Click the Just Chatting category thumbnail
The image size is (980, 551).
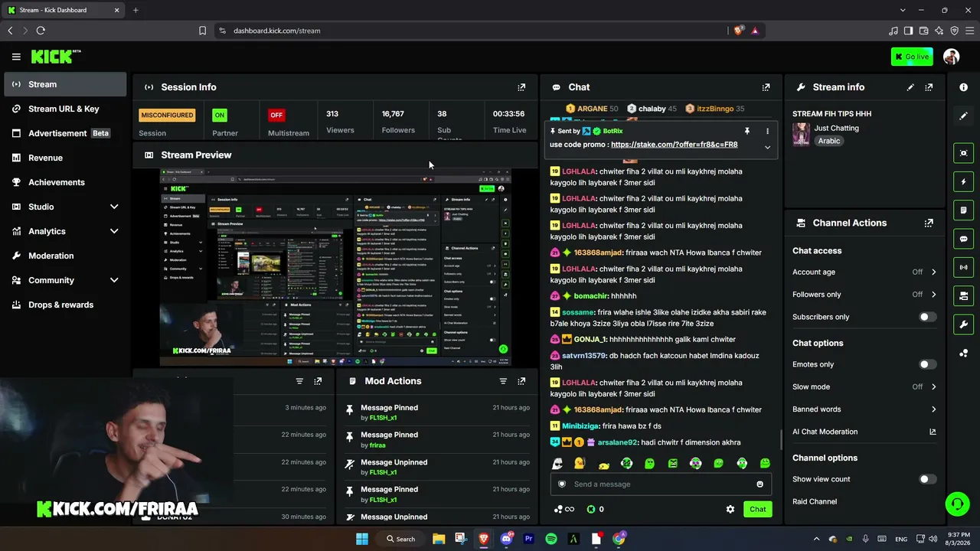click(801, 134)
